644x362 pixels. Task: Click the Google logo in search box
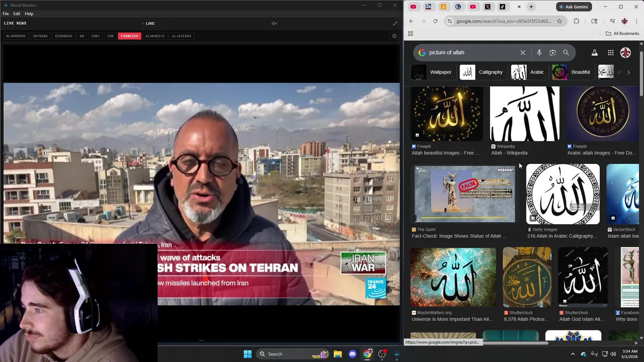click(422, 52)
